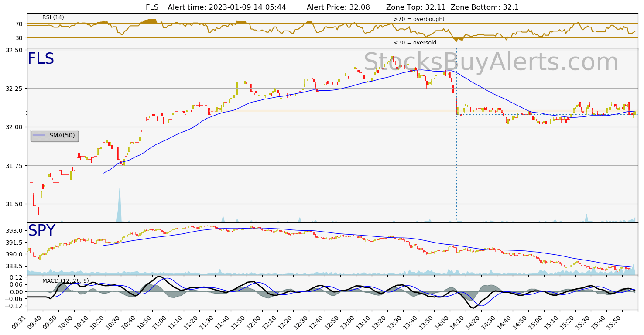Click the horizontal dotted alert price line

547,115
